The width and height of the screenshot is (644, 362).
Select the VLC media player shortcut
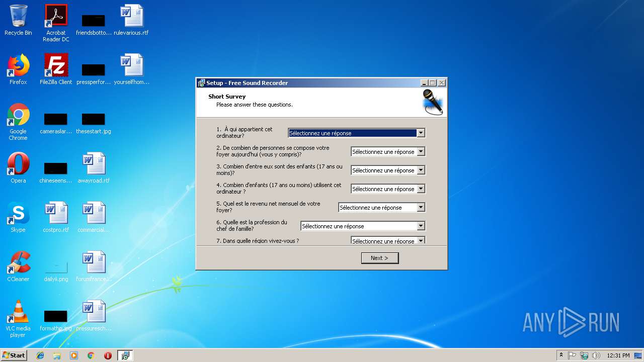18,319
